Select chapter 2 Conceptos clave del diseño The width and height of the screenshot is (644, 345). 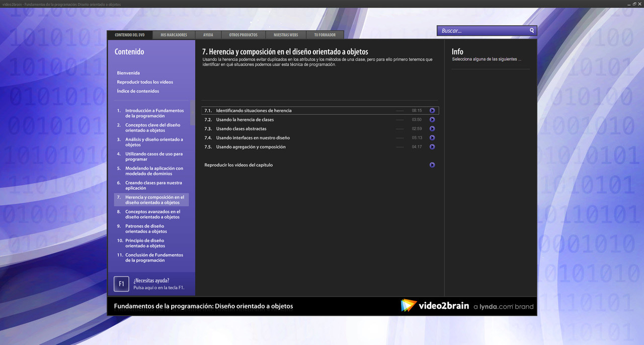coord(151,128)
